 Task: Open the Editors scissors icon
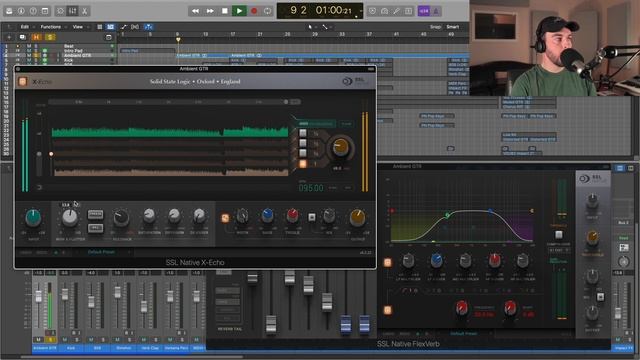pyautogui.click(x=84, y=11)
